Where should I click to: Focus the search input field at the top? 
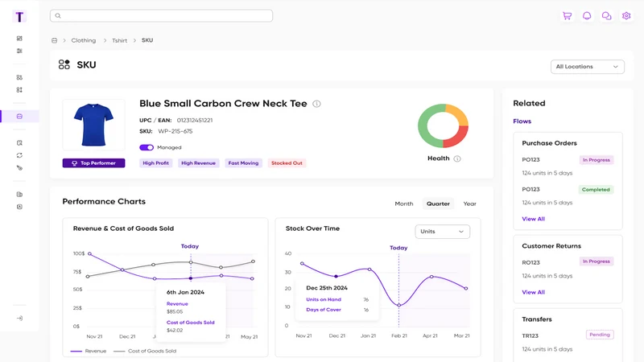pos(162,15)
